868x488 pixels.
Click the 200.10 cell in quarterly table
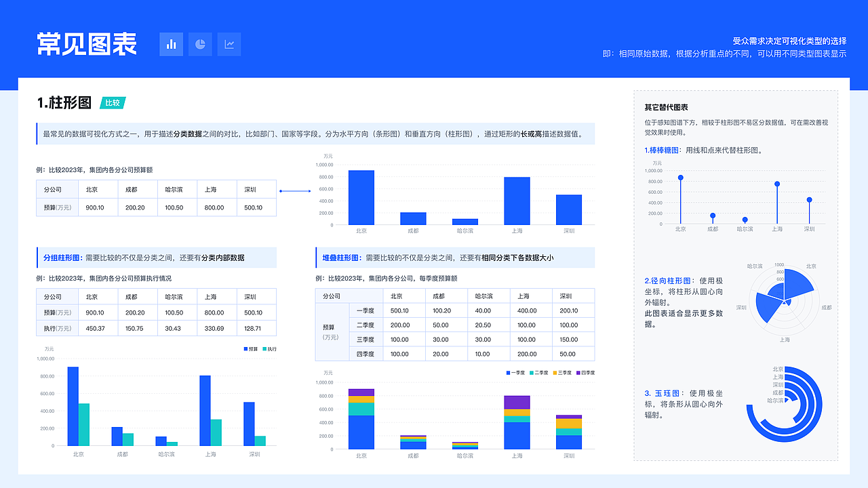(574, 310)
